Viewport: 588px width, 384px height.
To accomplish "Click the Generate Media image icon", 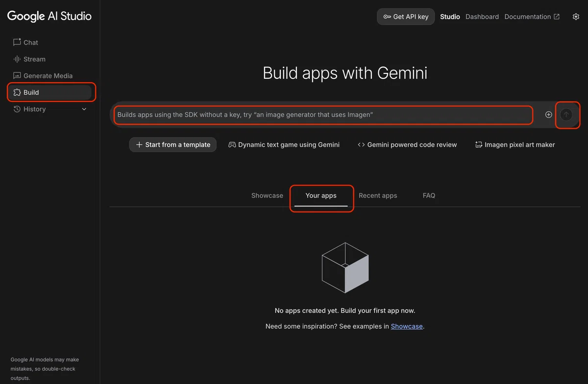I will coord(17,76).
